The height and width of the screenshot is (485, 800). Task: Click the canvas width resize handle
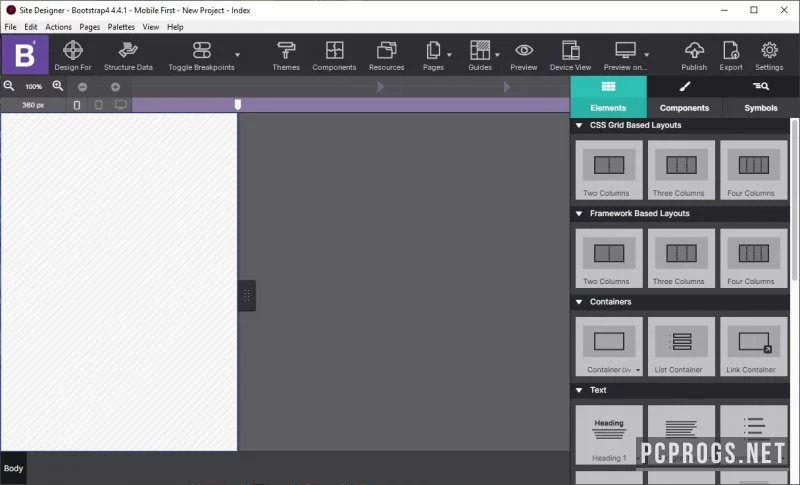(247, 296)
